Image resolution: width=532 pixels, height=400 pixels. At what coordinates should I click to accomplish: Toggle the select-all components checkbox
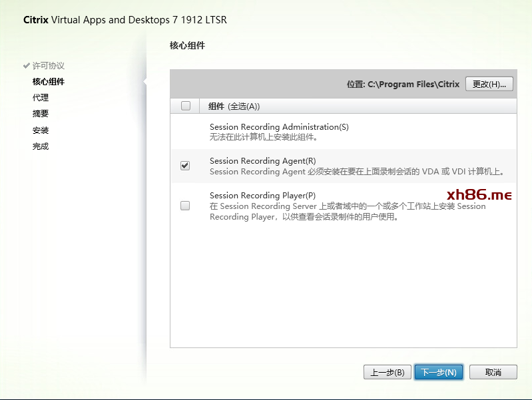186,106
